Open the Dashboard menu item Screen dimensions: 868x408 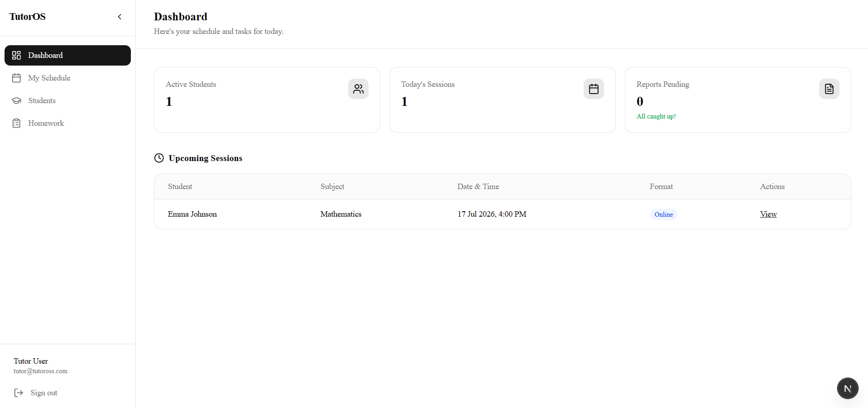(x=67, y=55)
